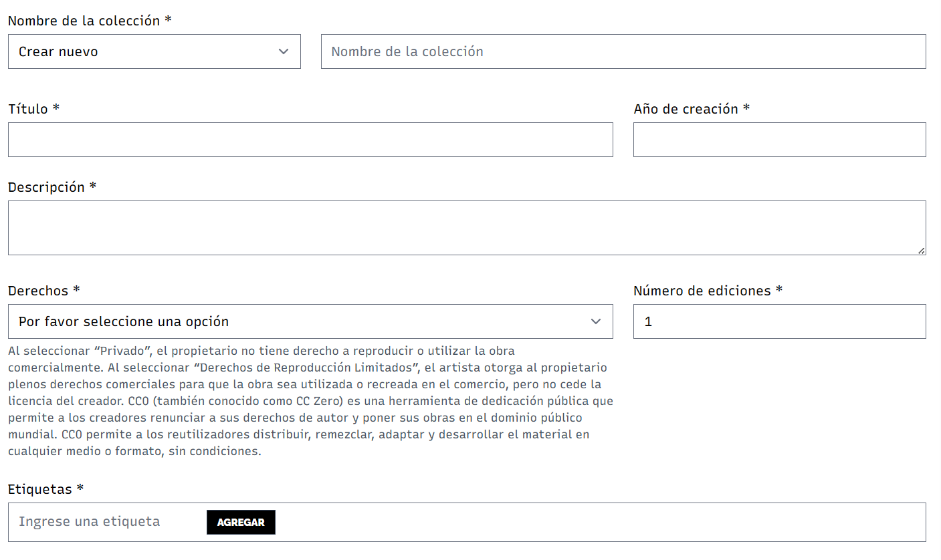941x560 pixels.
Task: Click the "Número de ediciones" field
Action: tap(779, 321)
